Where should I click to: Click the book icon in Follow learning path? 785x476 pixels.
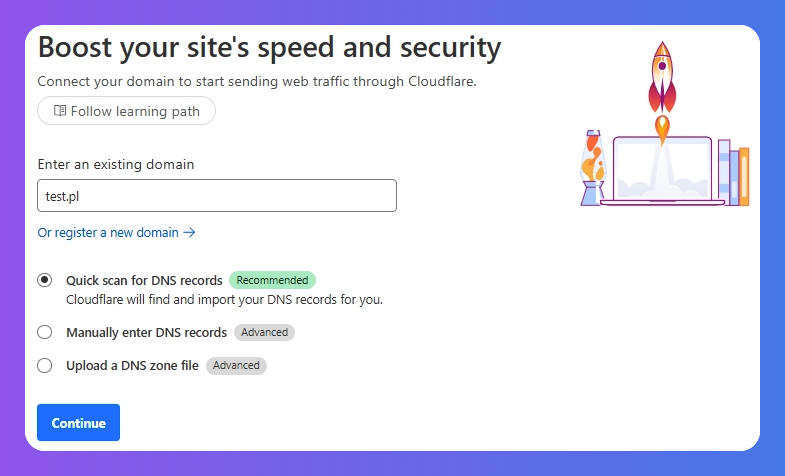click(60, 111)
